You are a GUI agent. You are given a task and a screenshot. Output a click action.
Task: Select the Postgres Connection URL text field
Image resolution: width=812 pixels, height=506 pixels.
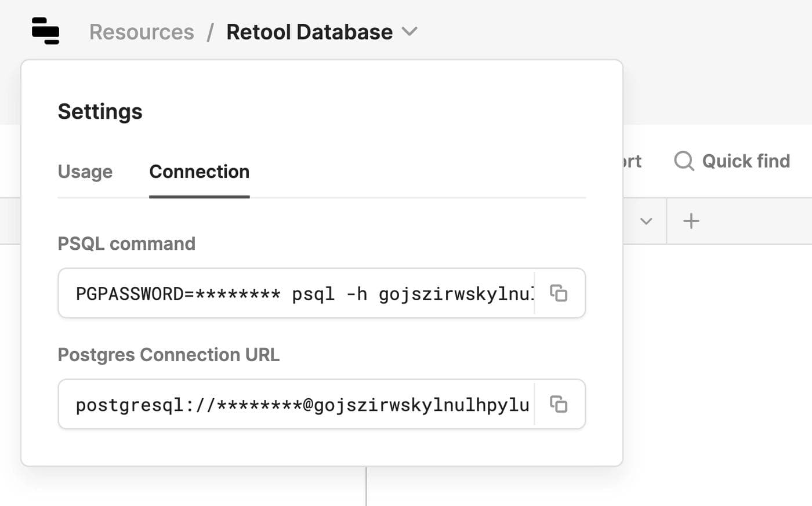click(x=290, y=405)
